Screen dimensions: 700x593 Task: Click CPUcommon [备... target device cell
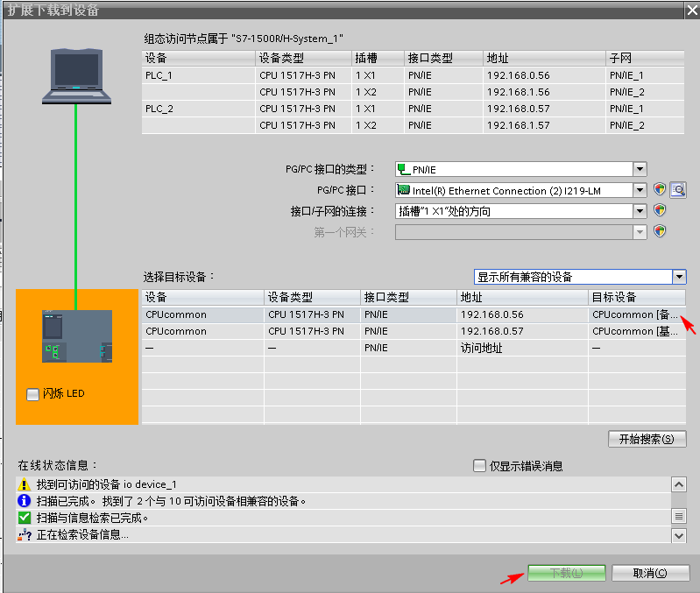(637, 314)
